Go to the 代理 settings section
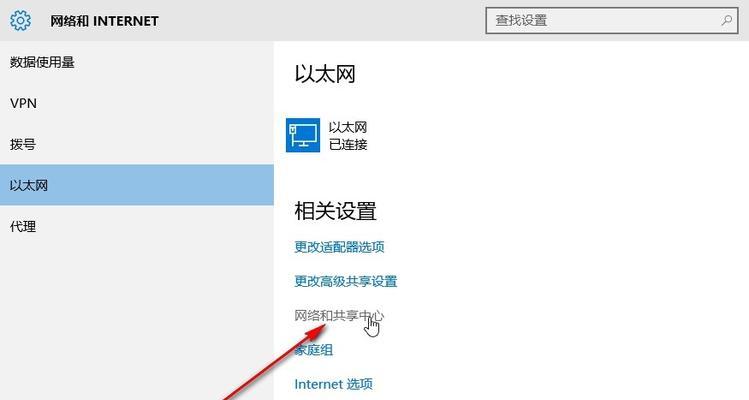 23,226
